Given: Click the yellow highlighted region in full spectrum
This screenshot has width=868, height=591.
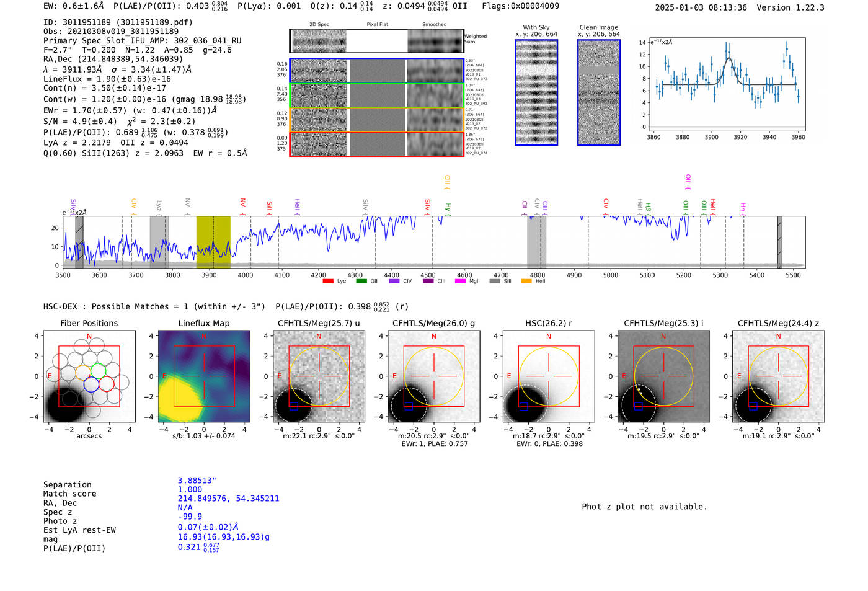Looking at the screenshot, I should [213, 242].
